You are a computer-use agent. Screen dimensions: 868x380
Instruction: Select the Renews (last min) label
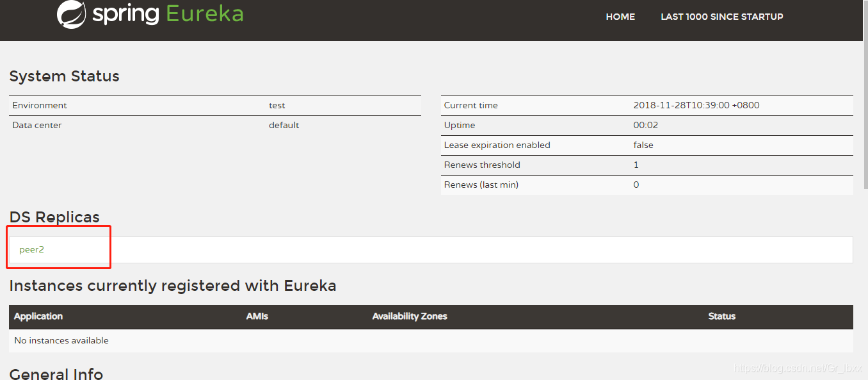[481, 185]
